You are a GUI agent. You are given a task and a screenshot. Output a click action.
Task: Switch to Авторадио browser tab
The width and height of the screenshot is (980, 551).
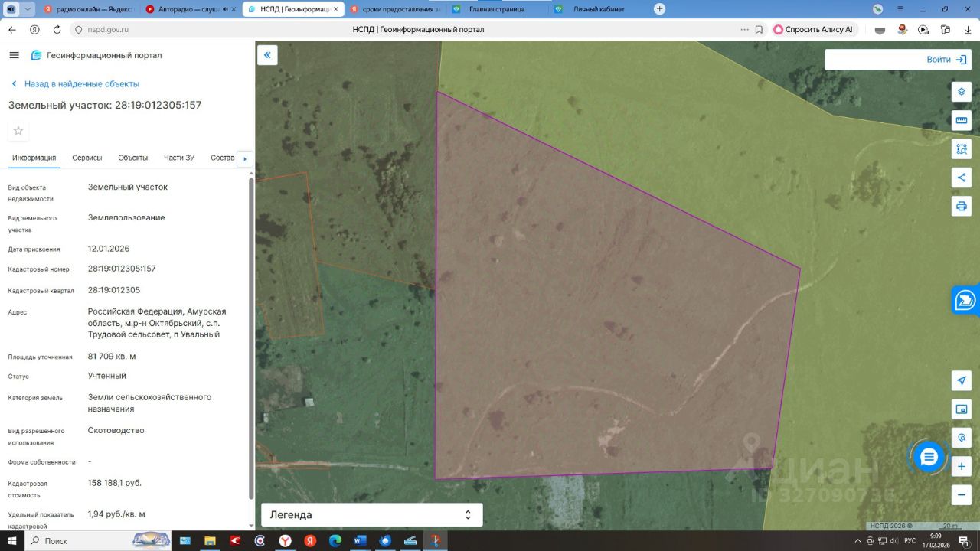click(189, 9)
